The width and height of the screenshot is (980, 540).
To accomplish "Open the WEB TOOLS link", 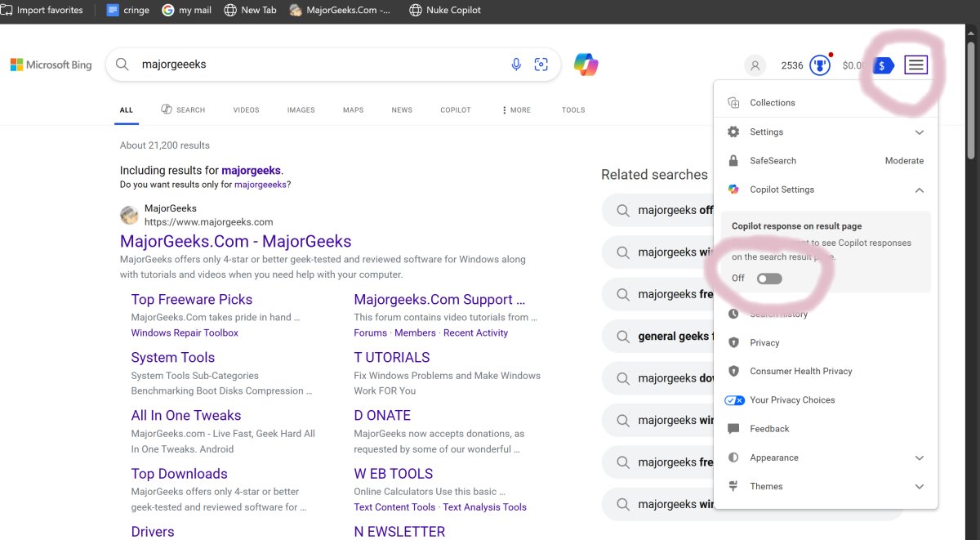I will 394,474.
